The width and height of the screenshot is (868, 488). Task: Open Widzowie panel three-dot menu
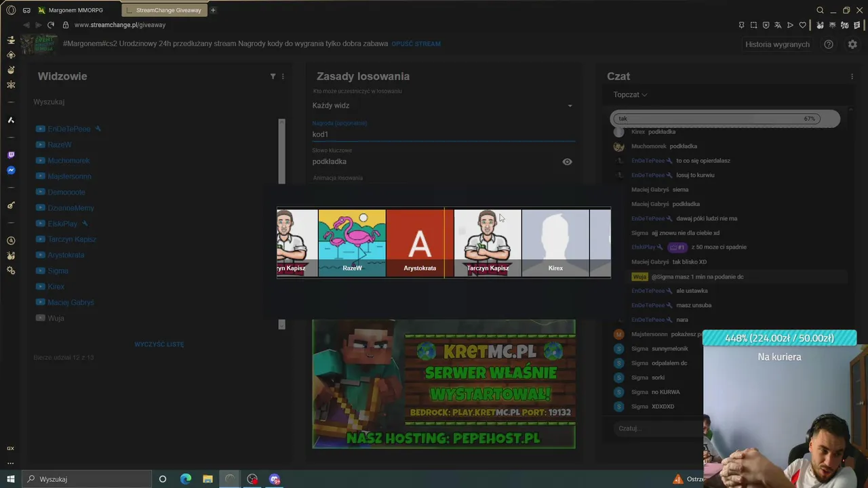(x=283, y=77)
